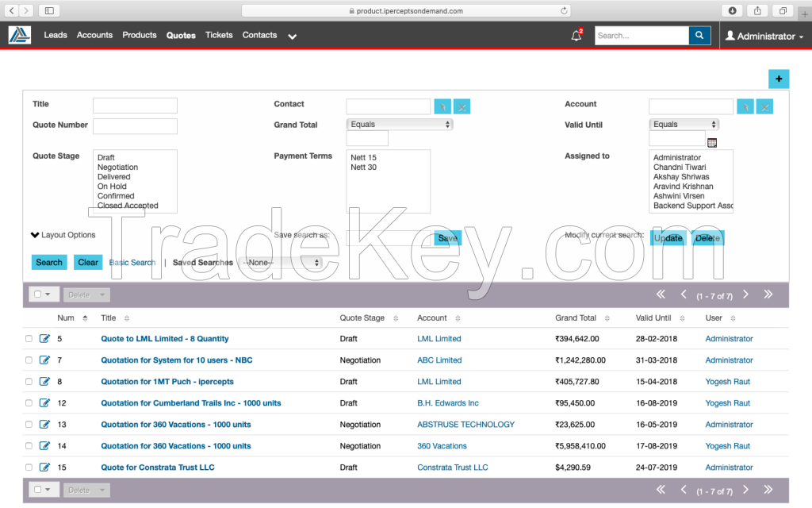Viewport: 812px width, 508px height.
Task: Go to the last page using top pagination arrows
Action: (768, 294)
